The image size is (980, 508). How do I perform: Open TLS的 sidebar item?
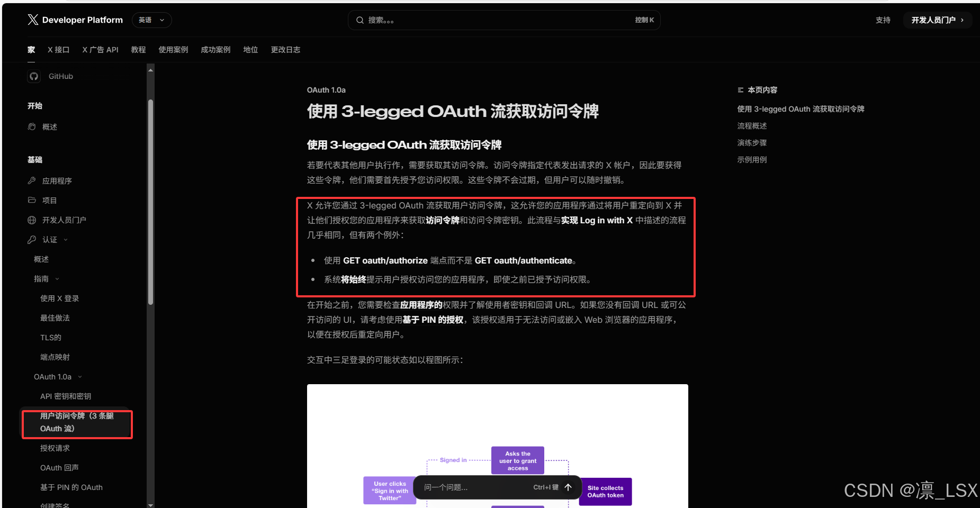point(51,338)
